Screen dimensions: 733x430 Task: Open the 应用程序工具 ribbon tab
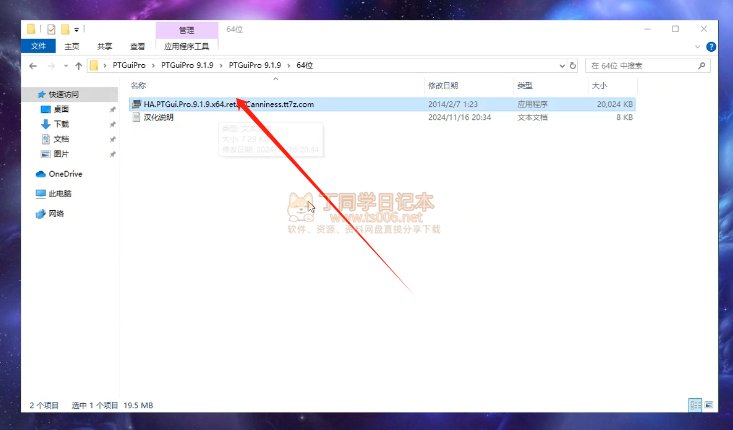[187, 46]
